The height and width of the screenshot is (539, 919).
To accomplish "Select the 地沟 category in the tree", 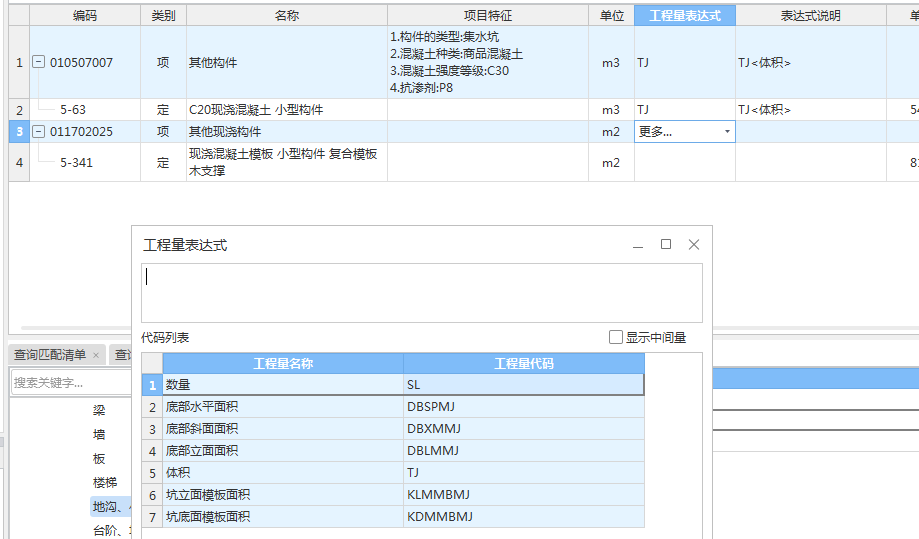I will pos(111,506).
